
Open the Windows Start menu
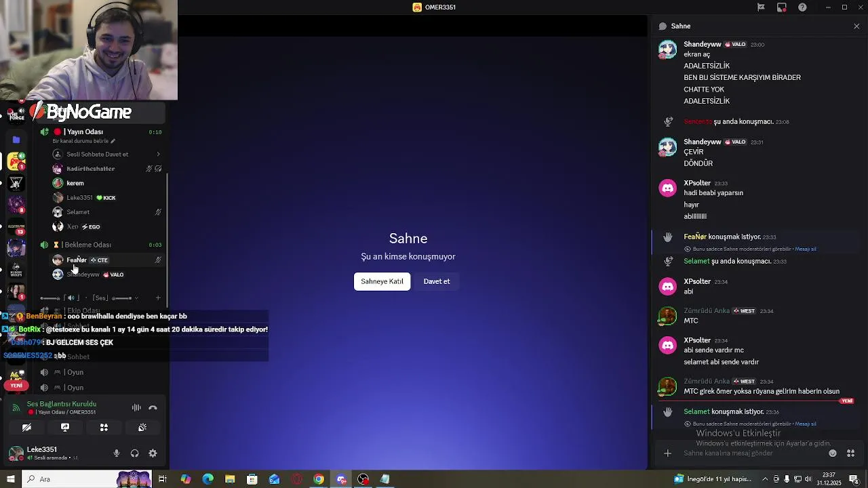tap(10, 479)
